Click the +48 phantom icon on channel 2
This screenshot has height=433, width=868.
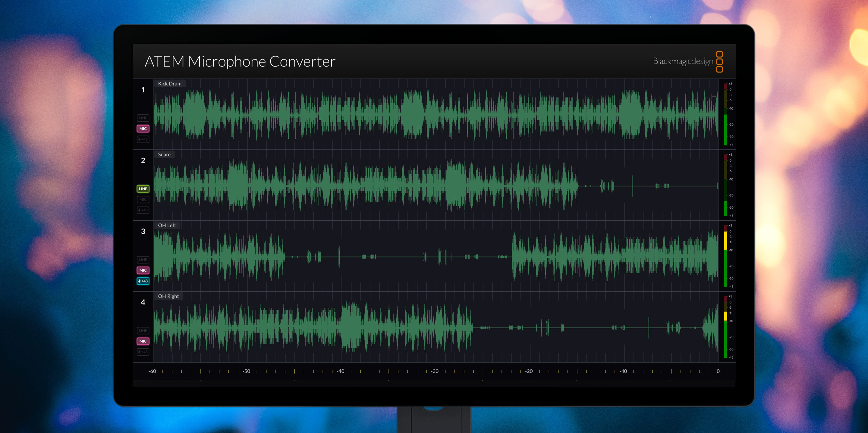tap(143, 210)
